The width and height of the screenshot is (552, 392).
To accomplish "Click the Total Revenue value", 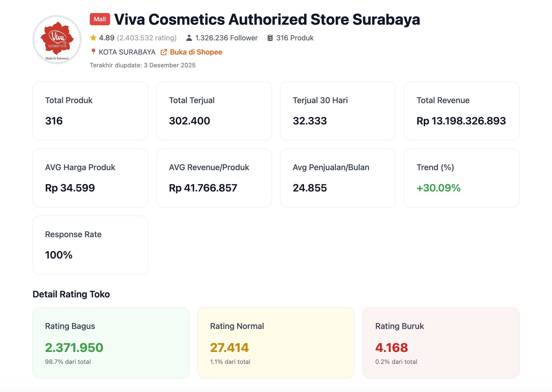I will pyautogui.click(x=461, y=121).
